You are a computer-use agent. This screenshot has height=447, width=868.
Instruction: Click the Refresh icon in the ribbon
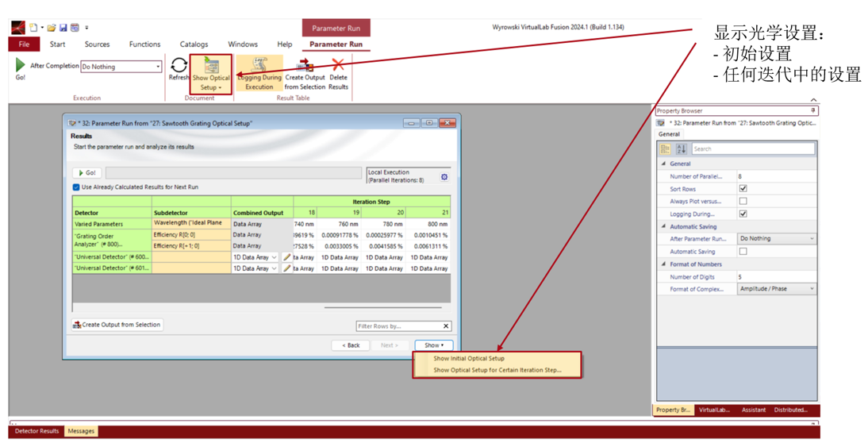[x=179, y=65]
